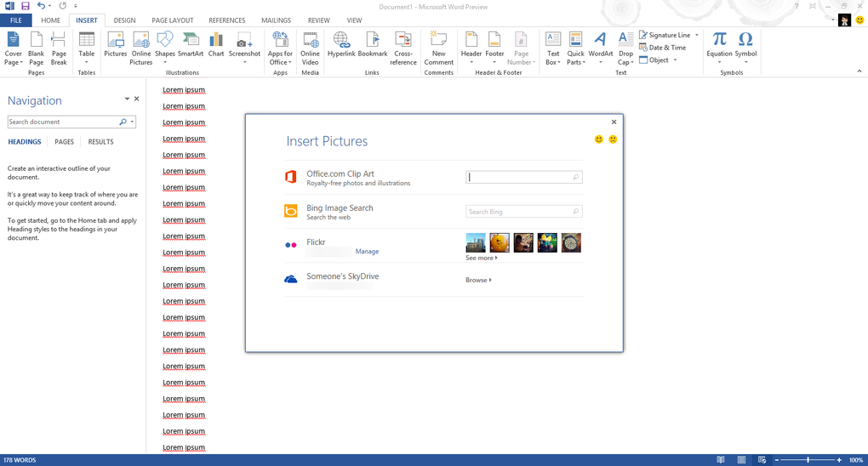Image resolution: width=868 pixels, height=466 pixels.
Task: Send sad frown feedback in dialog
Action: tap(613, 139)
